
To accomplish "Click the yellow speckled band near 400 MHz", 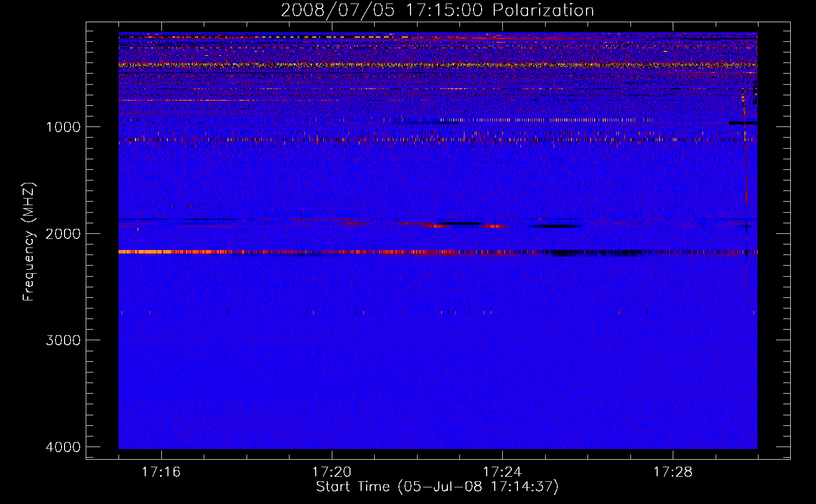I will (x=438, y=65).
